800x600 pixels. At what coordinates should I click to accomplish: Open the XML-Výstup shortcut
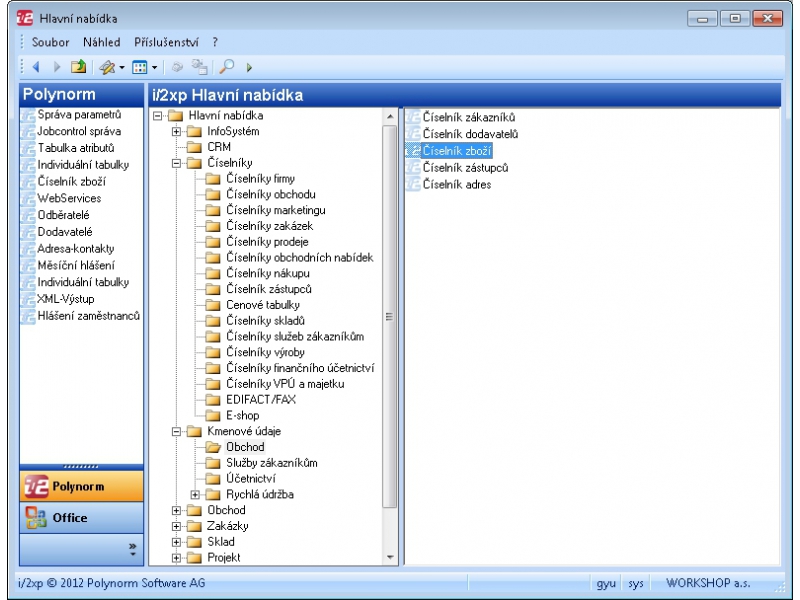66,299
